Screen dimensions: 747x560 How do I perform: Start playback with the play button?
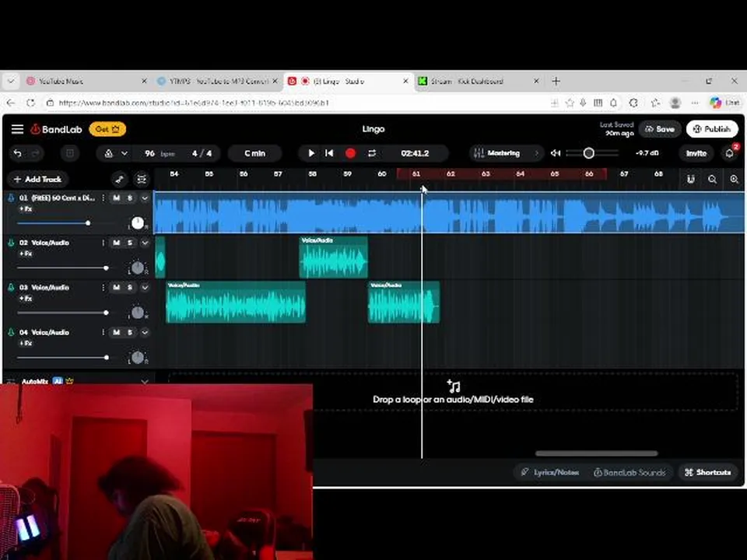(x=311, y=153)
